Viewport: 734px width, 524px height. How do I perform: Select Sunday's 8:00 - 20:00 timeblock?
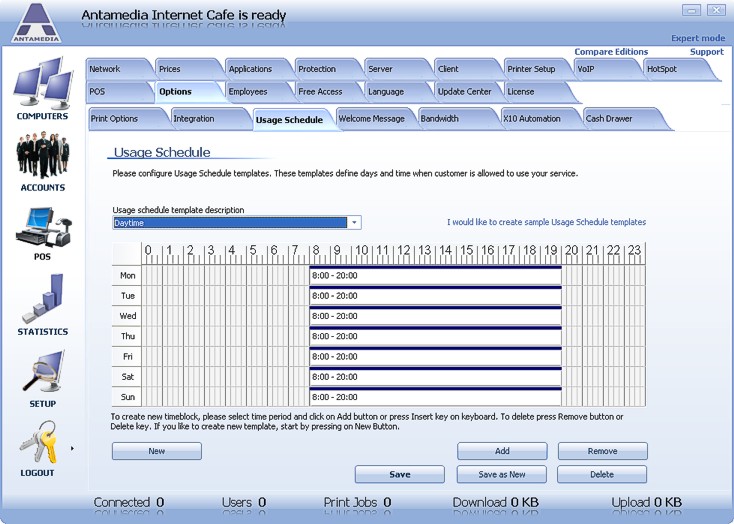coord(435,397)
